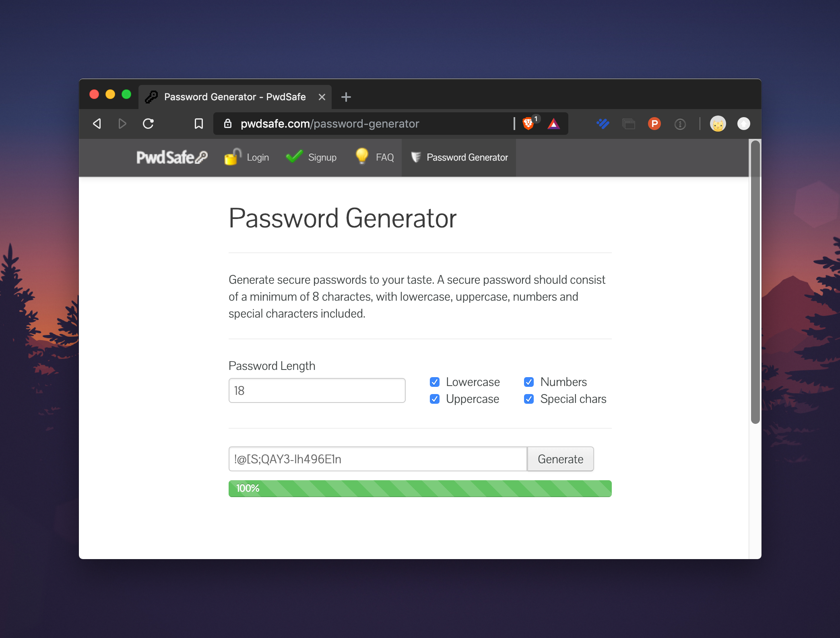This screenshot has width=840, height=638.
Task: Click the PwdSafe key logo
Action: coord(172,157)
